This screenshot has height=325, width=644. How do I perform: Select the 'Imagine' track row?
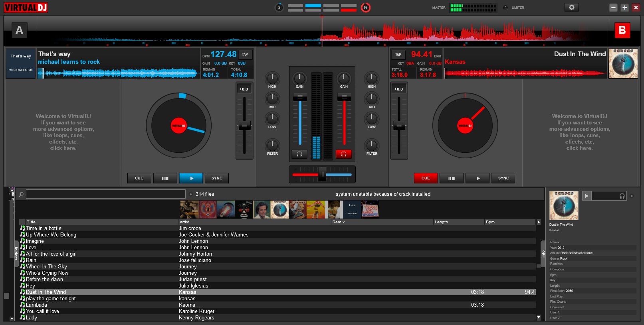(x=277, y=241)
